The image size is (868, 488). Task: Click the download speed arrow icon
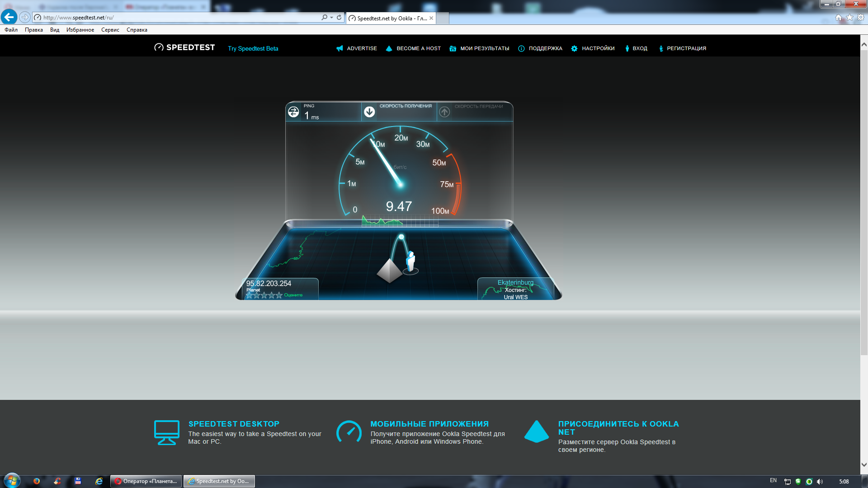click(x=369, y=112)
